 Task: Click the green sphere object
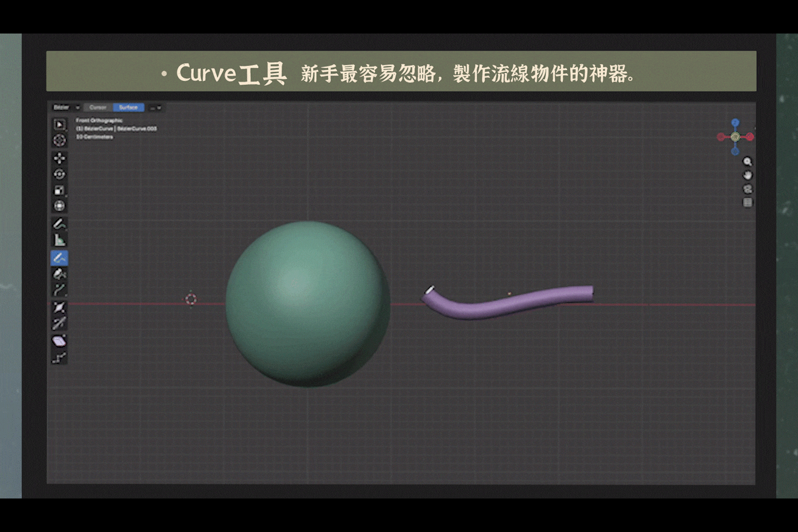coord(307,303)
